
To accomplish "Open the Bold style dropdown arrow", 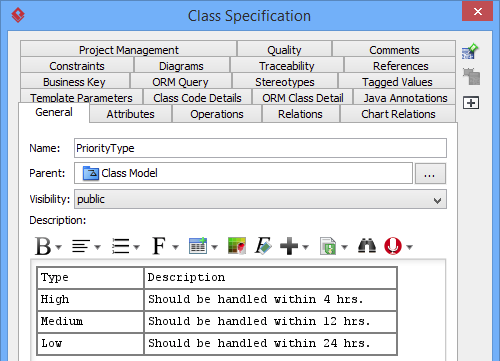I will coord(59,247).
